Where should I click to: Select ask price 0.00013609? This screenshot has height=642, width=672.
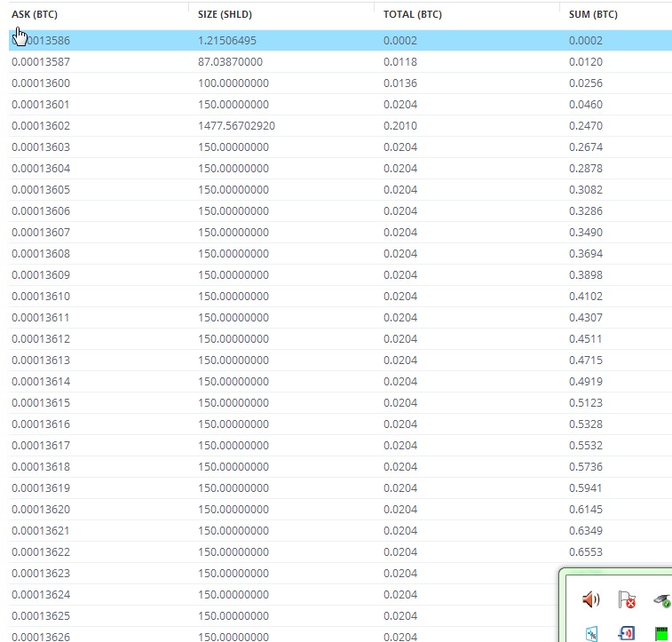pos(41,274)
